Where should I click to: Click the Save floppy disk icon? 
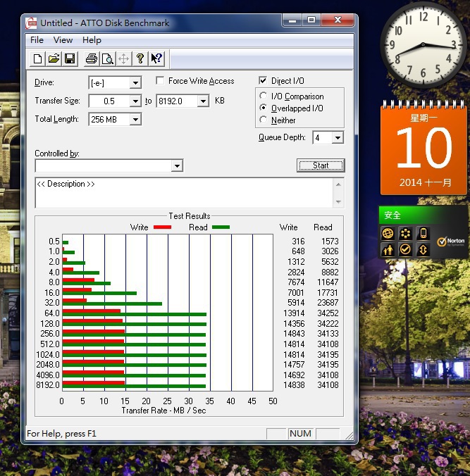coord(70,58)
